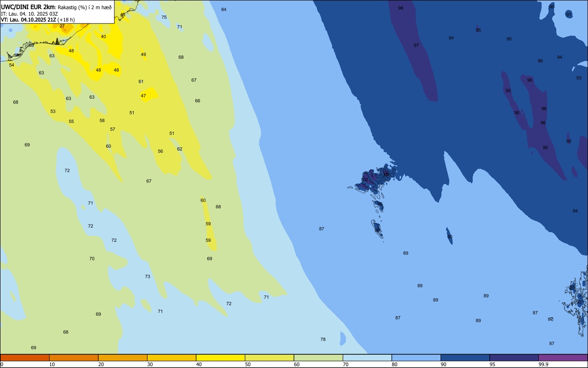Screen dimensions: 588x368
Task: Click the humidity value 84 on the map
Action: (x=224, y=9)
